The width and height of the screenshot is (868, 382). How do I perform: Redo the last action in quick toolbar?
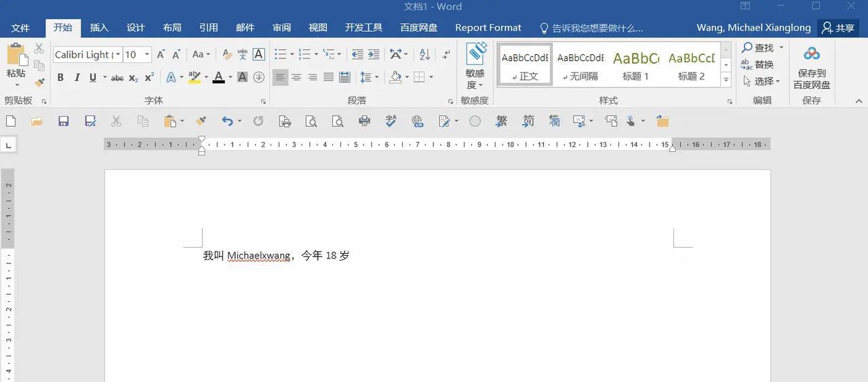[x=258, y=121]
